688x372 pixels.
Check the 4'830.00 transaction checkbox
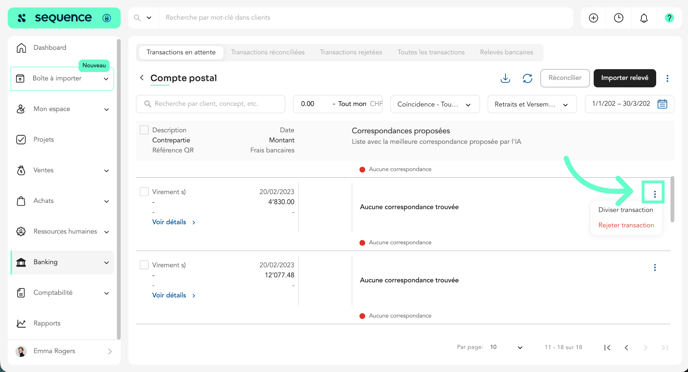[144, 192]
